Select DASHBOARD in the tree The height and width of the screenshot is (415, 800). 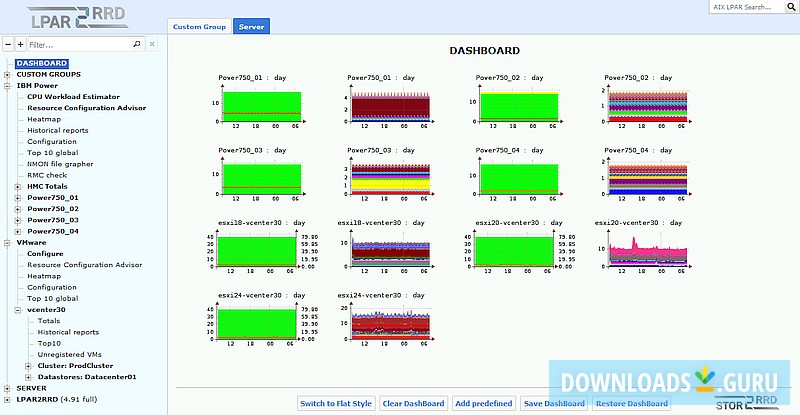(42, 63)
